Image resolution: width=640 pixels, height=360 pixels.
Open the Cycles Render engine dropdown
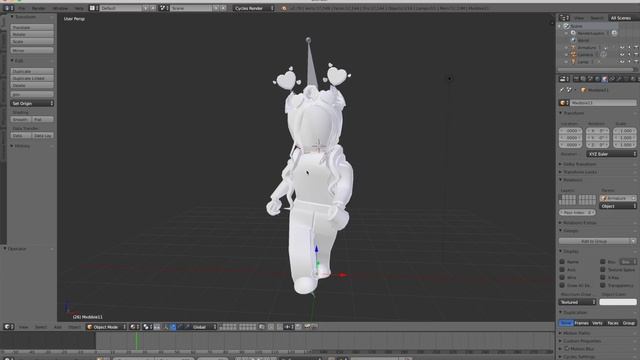click(253, 8)
